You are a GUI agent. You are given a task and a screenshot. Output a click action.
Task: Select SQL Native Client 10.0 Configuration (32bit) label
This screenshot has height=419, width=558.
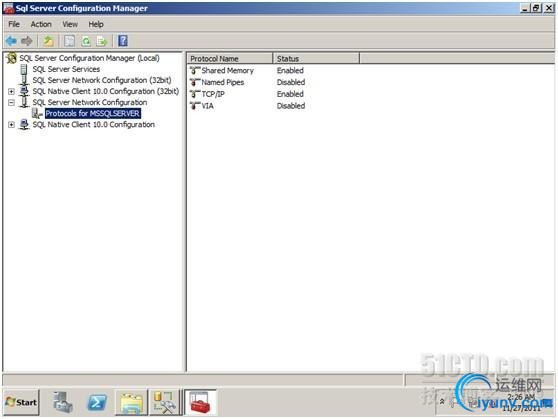[x=106, y=91]
